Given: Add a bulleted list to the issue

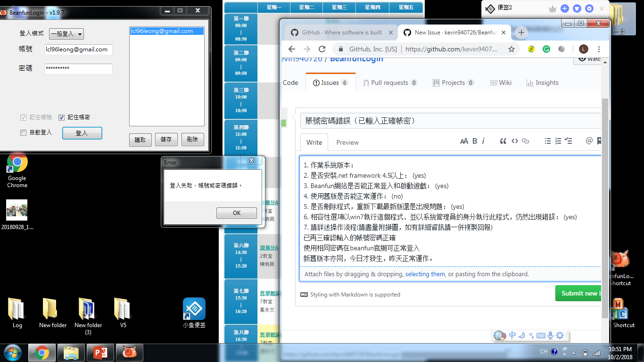Looking at the screenshot, I should [547, 140].
